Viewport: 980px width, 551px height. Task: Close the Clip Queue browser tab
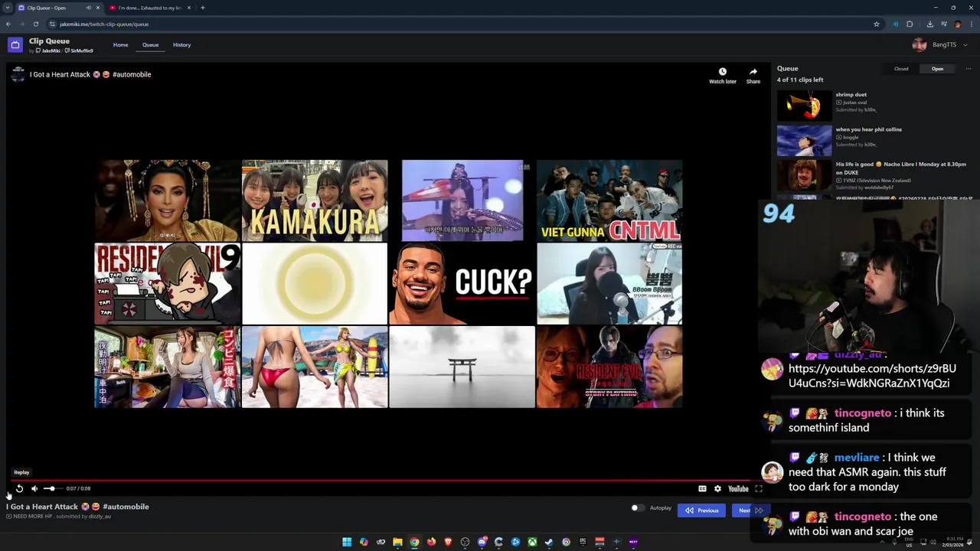(97, 8)
